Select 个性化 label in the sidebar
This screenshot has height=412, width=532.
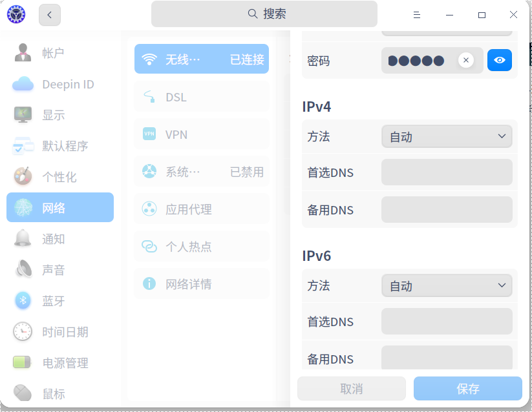click(x=59, y=177)
